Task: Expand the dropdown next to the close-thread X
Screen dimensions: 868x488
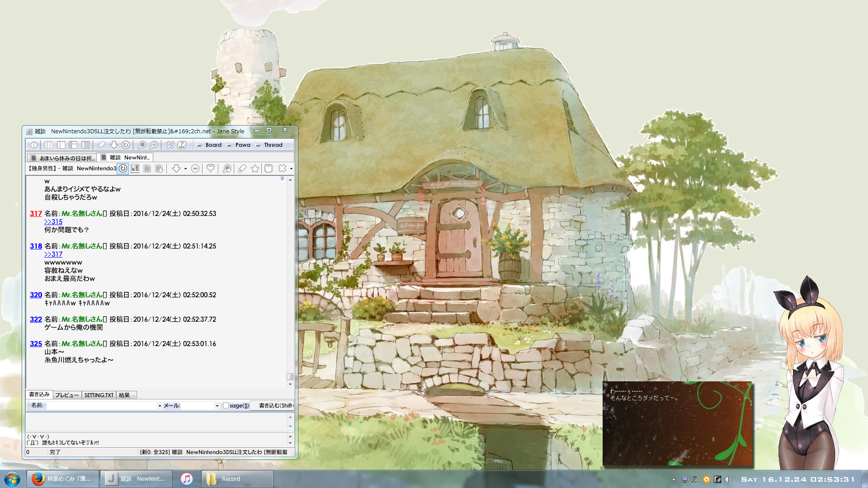Action: coord(291,169)
